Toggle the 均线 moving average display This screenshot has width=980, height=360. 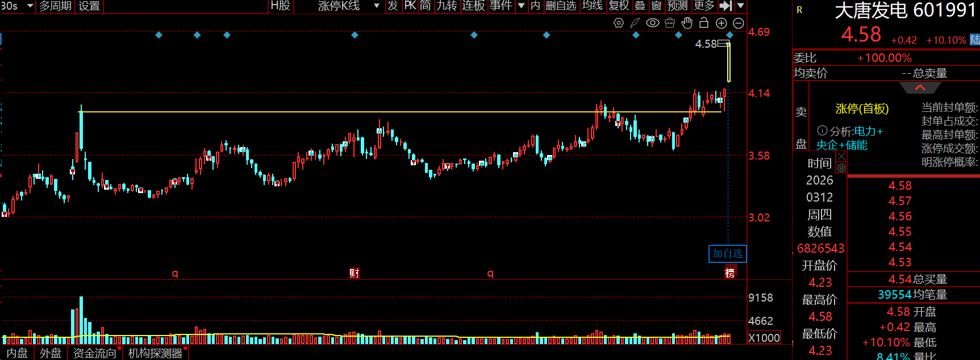[592, 6]
